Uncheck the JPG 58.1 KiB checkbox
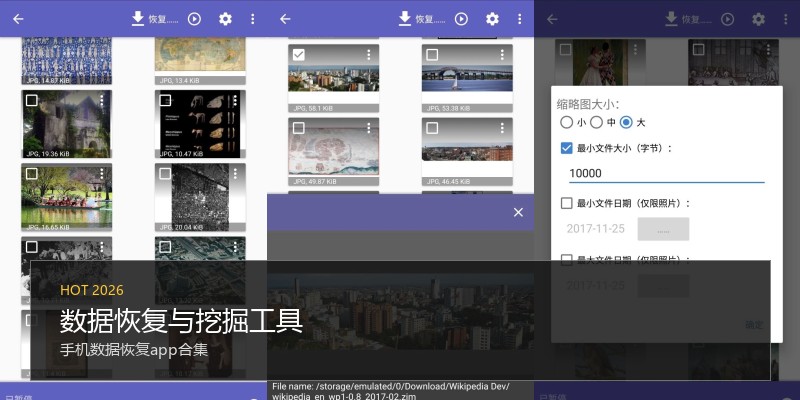The width and height of the screenshot is (800, 400). click(x=299, y=55)
